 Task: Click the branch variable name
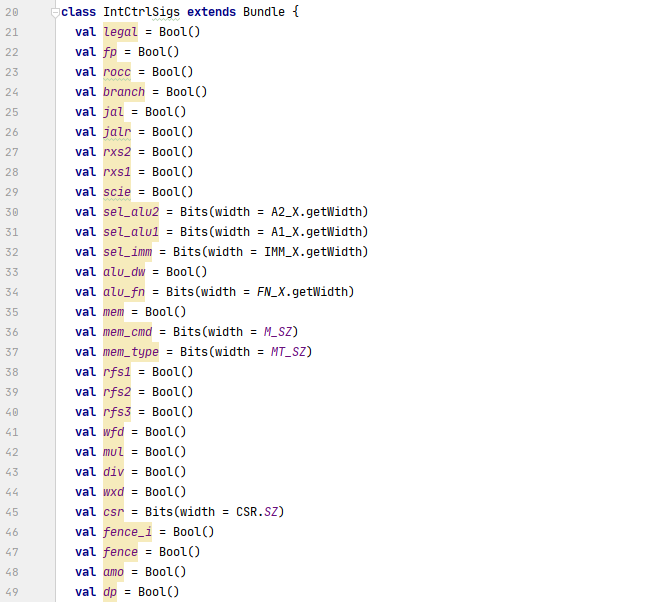point(124,92)
